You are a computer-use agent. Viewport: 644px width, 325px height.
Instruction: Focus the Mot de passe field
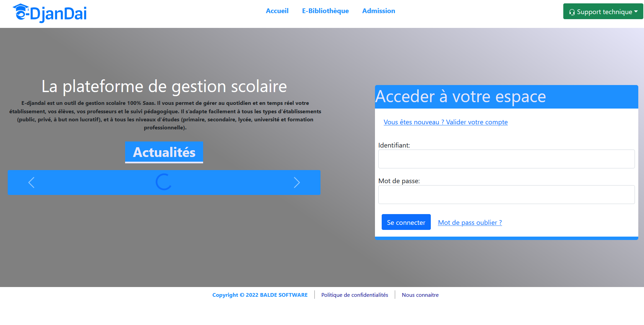506,195
